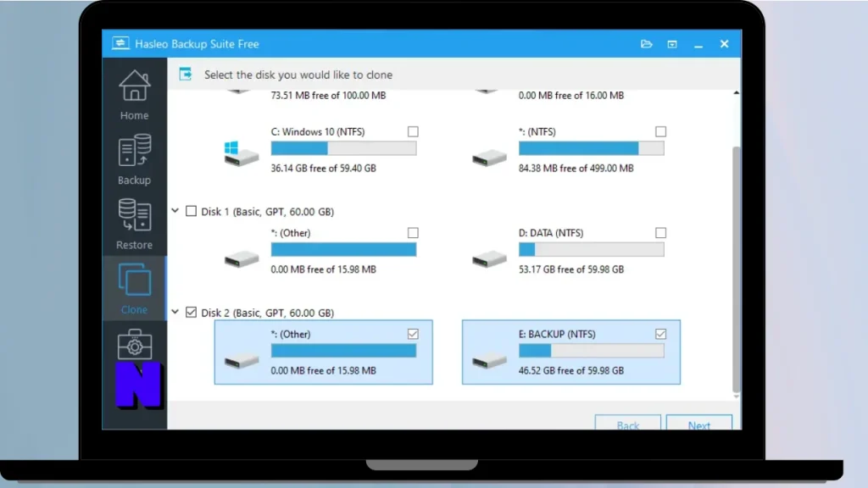Close the Hasleo Backup Suite window
The image size is (868, 488).
[724, 44]
